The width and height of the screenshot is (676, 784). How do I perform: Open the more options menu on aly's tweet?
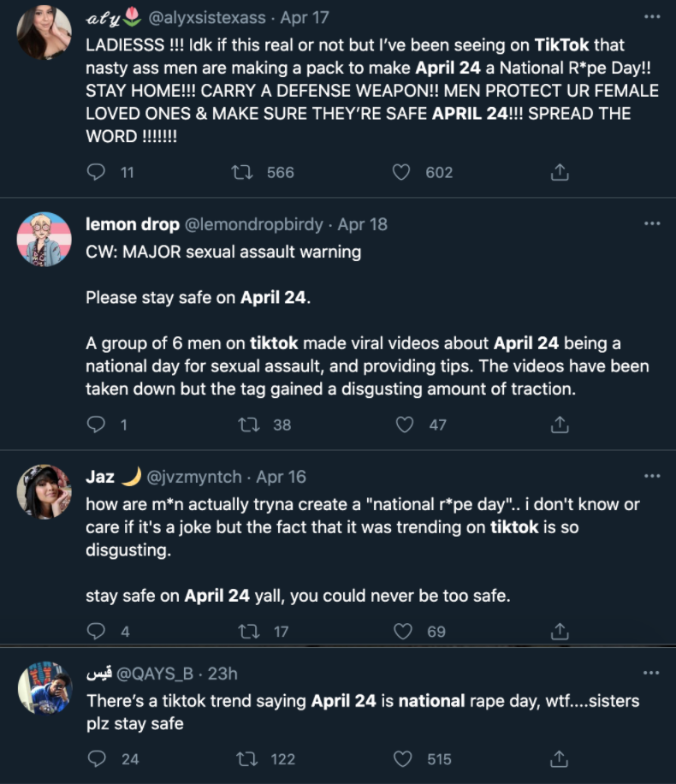[x=652, y=17]
